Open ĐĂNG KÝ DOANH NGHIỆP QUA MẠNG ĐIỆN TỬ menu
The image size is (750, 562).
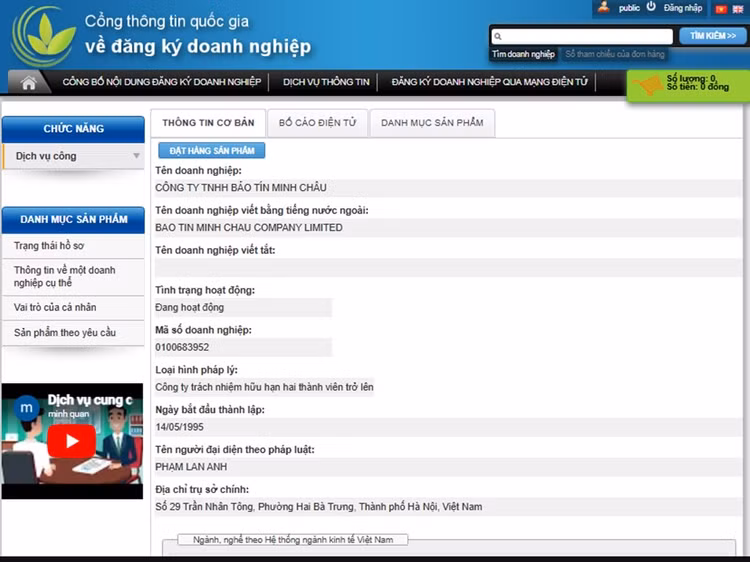coord(489,82)
